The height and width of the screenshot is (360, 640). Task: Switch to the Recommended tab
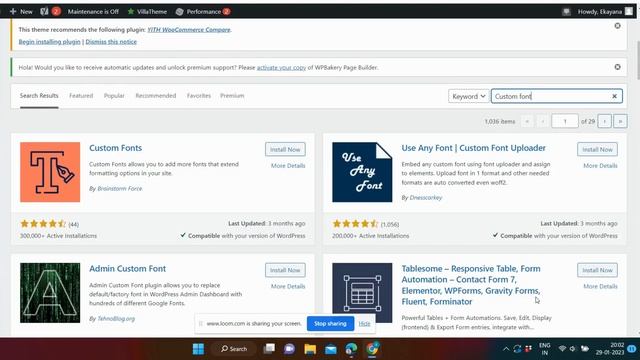pos(156,96)
